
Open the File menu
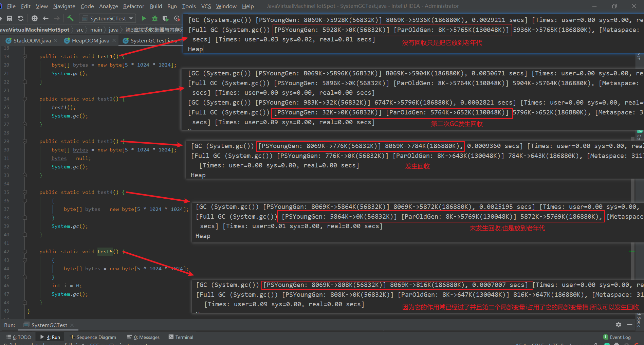[11, 6]
